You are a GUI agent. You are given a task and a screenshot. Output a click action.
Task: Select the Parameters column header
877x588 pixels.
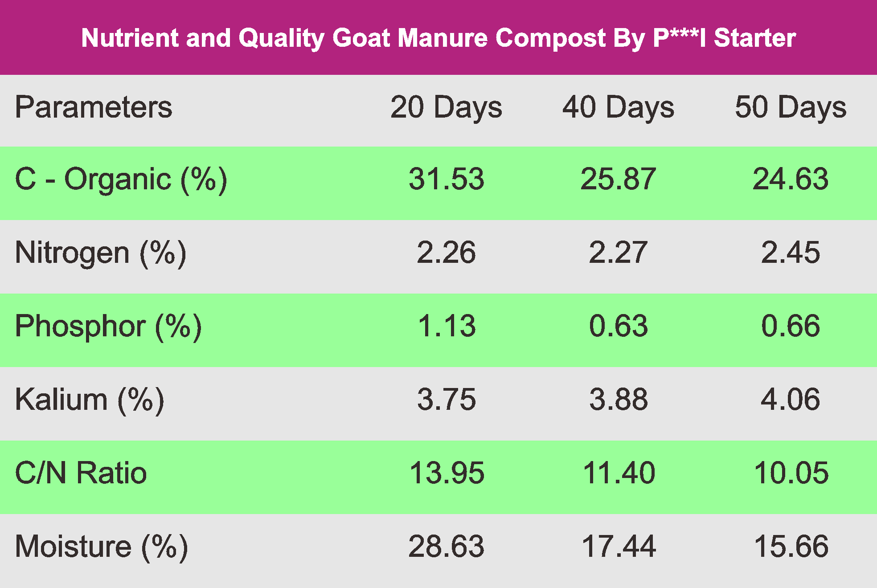click(x=94, y=107)
